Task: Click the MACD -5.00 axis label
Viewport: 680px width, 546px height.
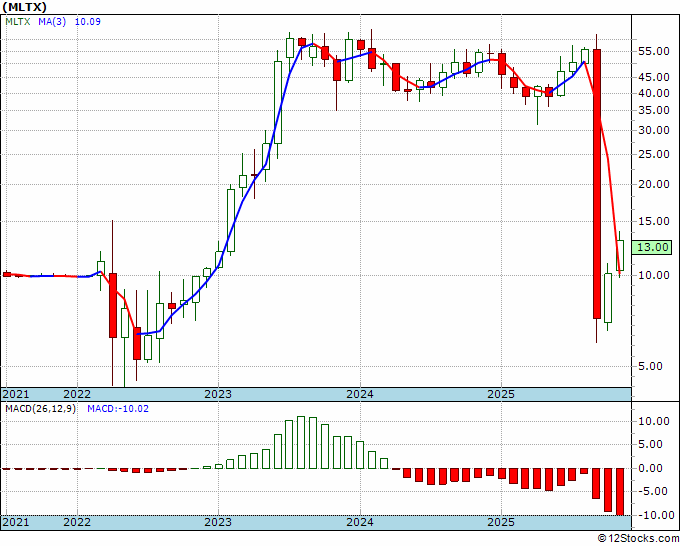Action: 654,491
